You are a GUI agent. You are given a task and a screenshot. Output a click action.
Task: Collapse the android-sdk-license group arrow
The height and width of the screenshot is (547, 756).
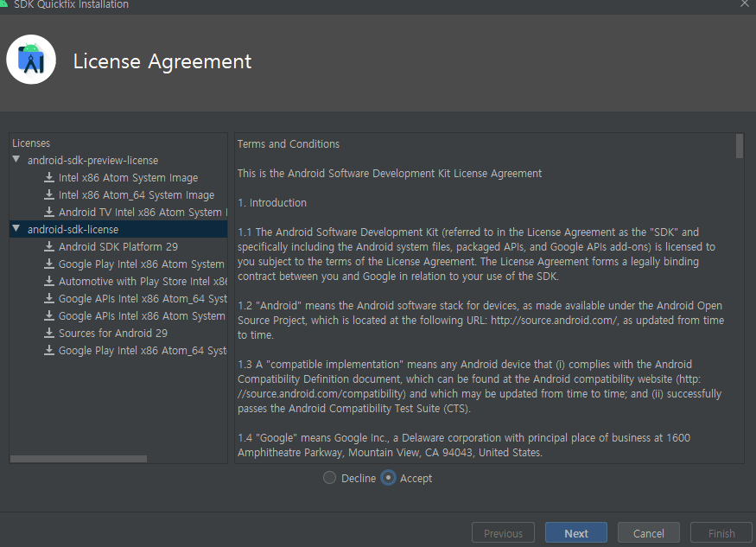(16, 228)
